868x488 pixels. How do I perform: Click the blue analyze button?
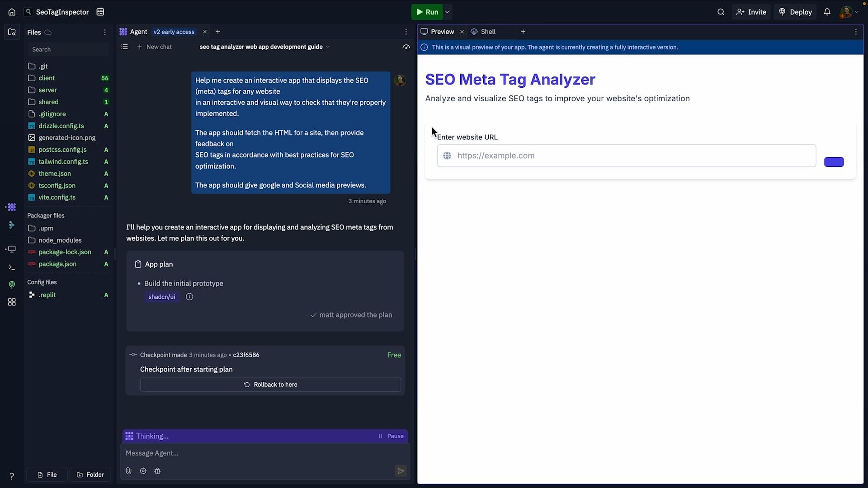834,162
